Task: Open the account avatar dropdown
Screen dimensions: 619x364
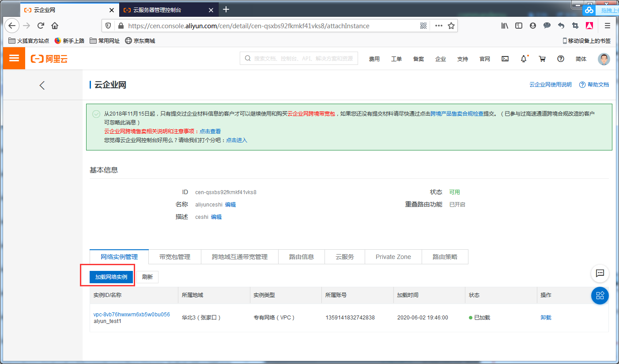Action: (x=604, y=59)
